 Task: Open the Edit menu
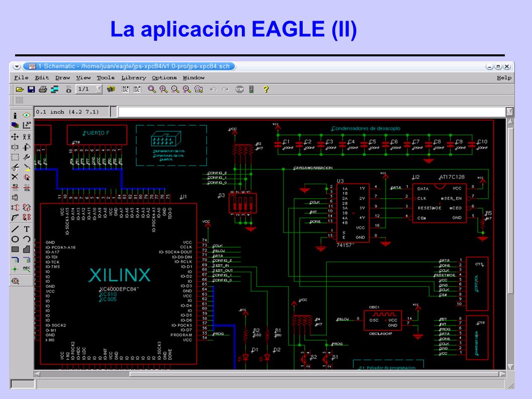(x=42, y=78)
